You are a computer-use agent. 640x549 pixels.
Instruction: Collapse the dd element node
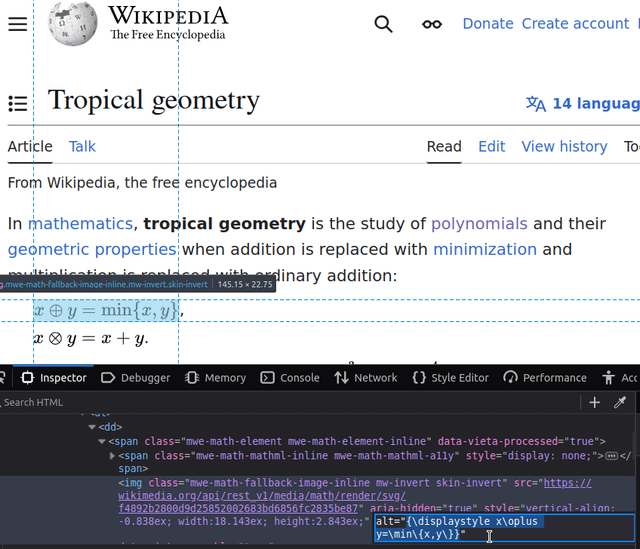click(x=91, y=427)
